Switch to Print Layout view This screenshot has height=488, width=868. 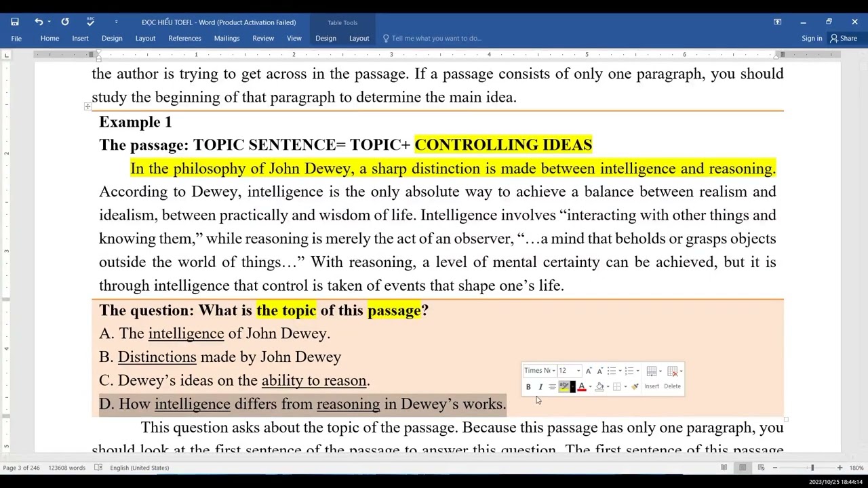[x=743, y=468]
